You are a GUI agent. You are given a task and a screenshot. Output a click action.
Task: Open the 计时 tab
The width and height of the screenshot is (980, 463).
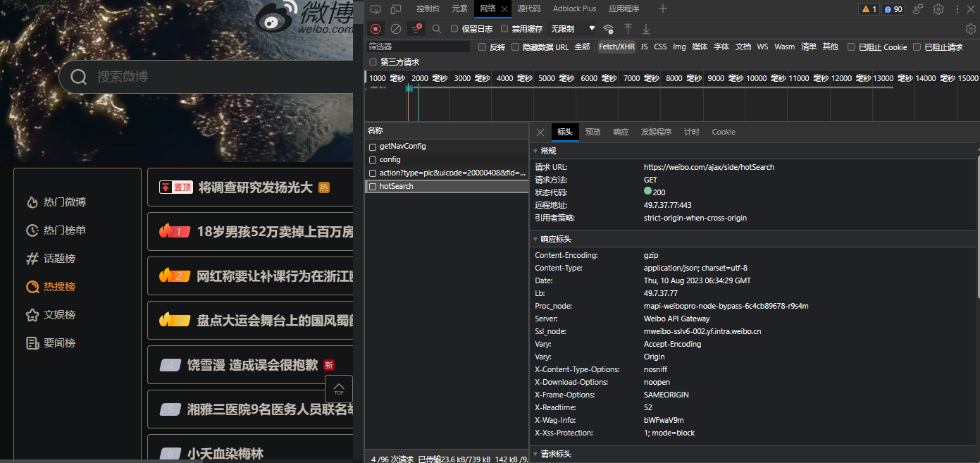click(692, 132)
